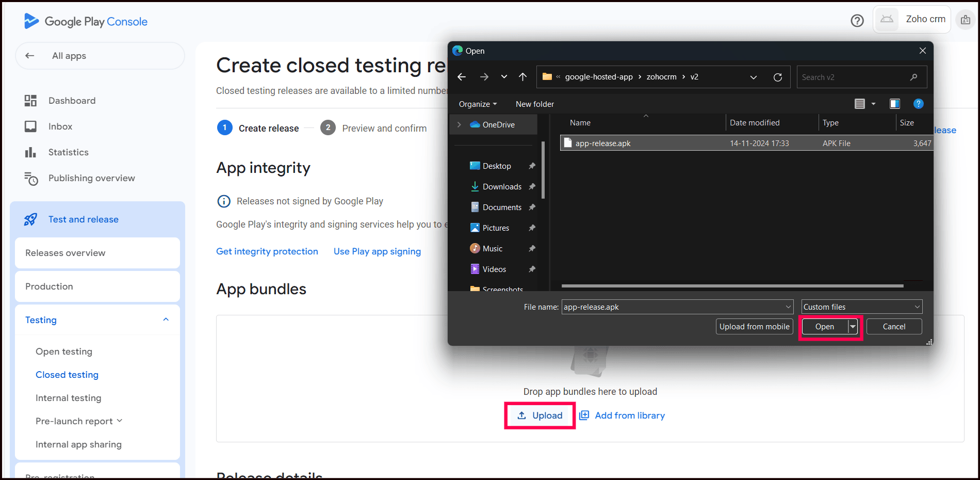Open the help question-mark icon in Play Console
The height and width of the screenshot is (480, 980).
(x=857, y=21)
